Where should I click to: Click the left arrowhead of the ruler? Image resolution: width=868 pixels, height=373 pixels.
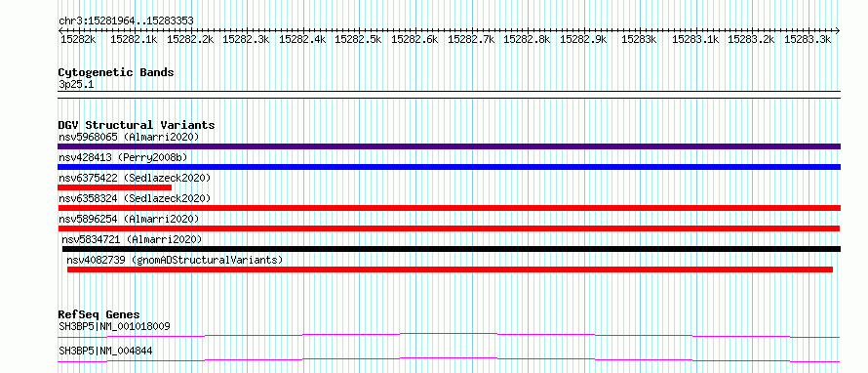(x=60, y=30)
